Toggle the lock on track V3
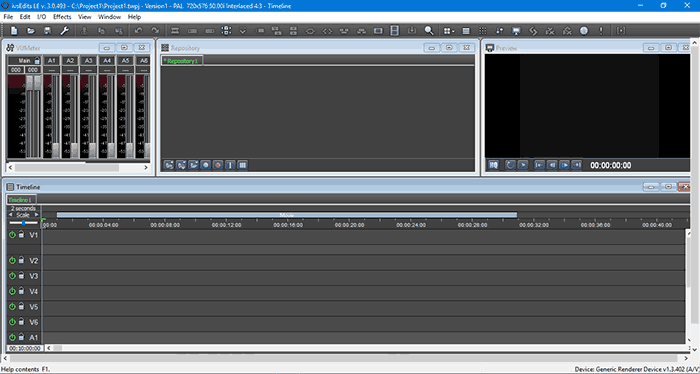 coord(21,276)
